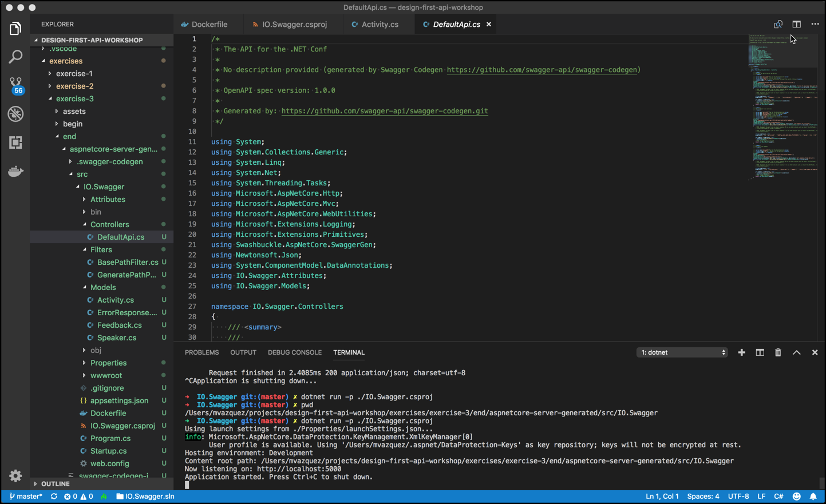Image resolution: width=826 pixels, height=504 pixels.
Task: Open the 1: dotnet terminal selector dropdown
Action: click(x=682, y=352)
